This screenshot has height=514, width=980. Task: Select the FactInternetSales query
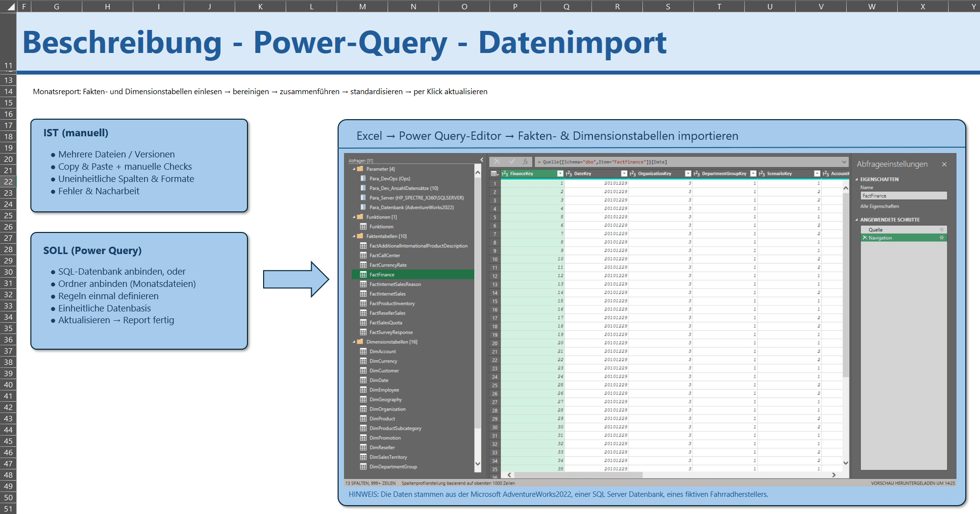[x=387, y=293]
